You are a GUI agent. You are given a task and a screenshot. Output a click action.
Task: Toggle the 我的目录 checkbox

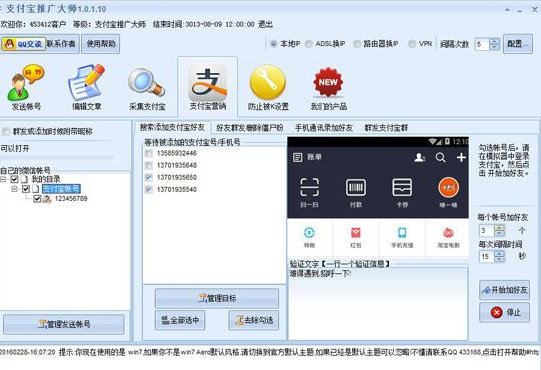14,179
